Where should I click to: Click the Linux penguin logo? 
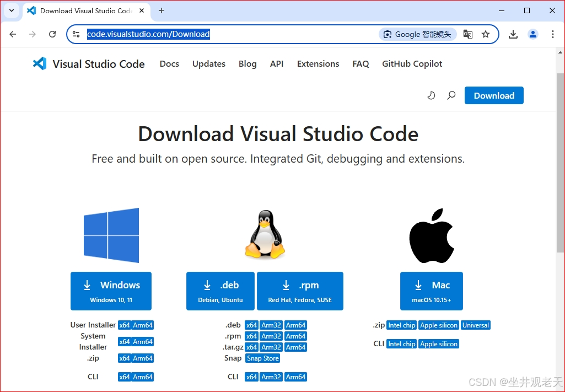(x=265, y=234)
